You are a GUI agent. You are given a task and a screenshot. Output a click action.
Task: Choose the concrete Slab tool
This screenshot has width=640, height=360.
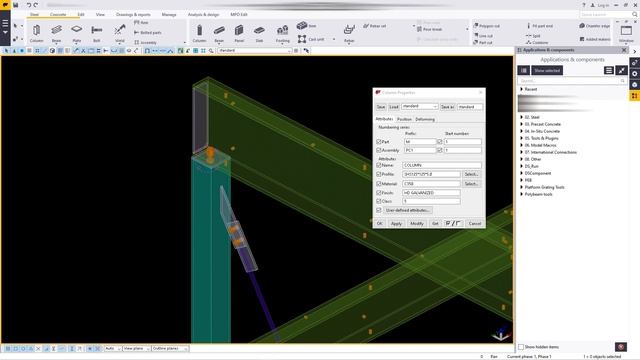click(x=259, y=33)
